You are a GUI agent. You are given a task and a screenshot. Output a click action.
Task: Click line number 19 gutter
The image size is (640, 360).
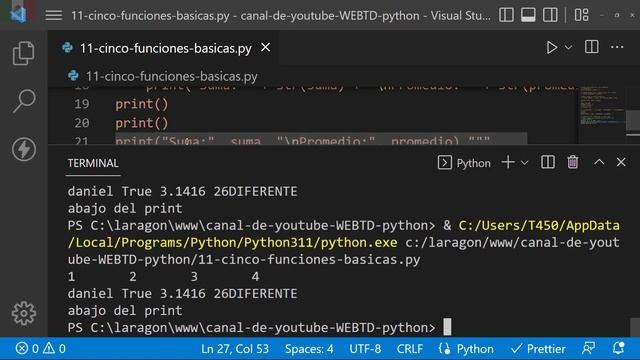(82, 104)
